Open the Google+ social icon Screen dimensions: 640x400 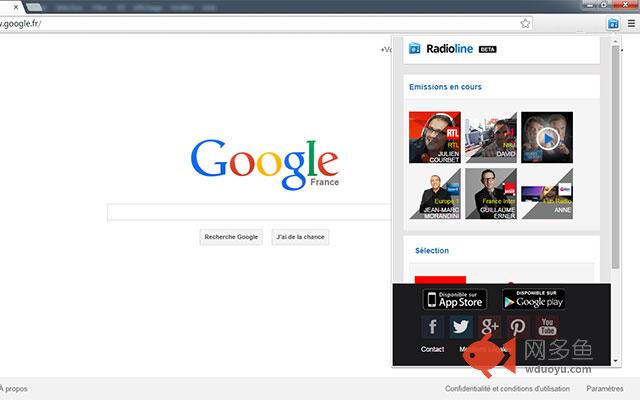tap(489, 327)
